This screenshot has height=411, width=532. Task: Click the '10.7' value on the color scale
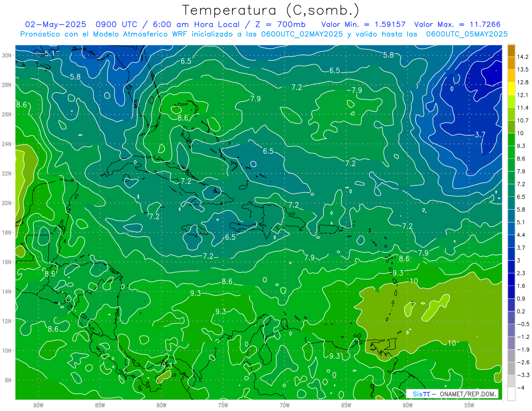[x=523, y=120]
